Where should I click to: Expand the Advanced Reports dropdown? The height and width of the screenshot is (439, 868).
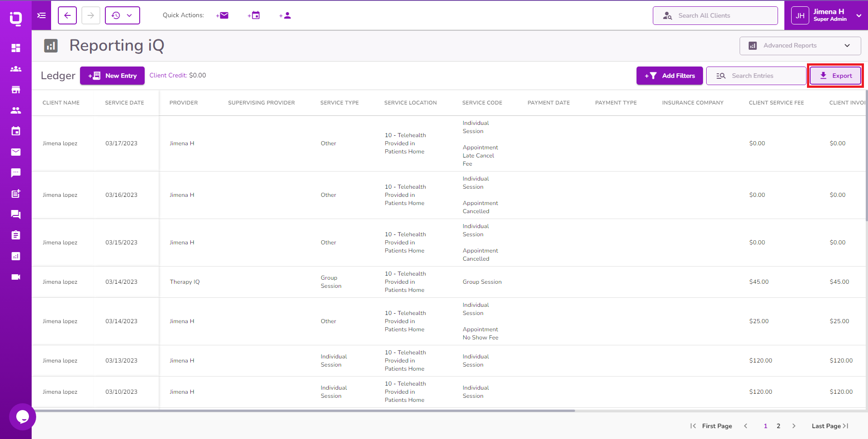tap(799, 45)
